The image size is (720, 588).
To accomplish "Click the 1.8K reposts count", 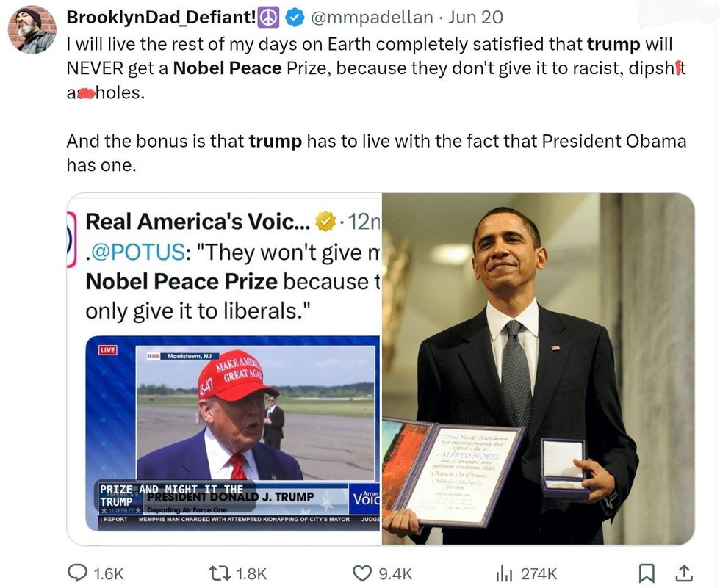I will pos(253,574).
